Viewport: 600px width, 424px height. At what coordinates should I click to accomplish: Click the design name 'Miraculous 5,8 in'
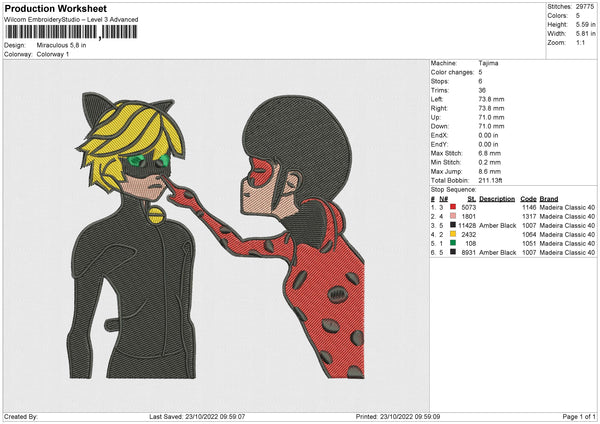pyautogui.click(x=61, y=45)
